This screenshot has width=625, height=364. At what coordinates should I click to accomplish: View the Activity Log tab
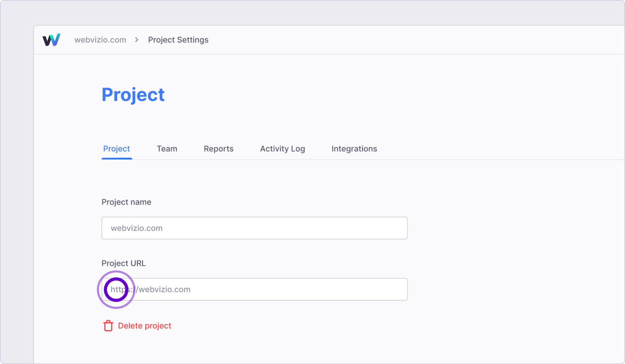coord(282,149)
